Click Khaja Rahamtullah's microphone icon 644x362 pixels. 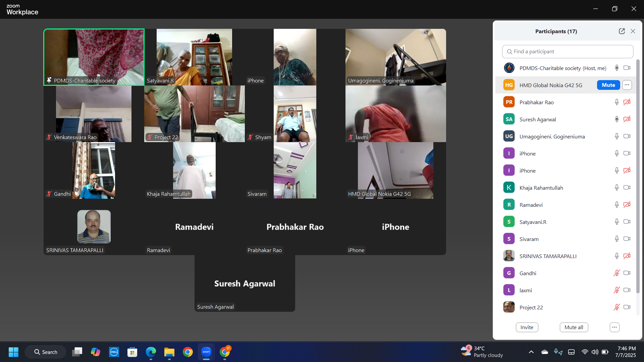coord(616,188)
